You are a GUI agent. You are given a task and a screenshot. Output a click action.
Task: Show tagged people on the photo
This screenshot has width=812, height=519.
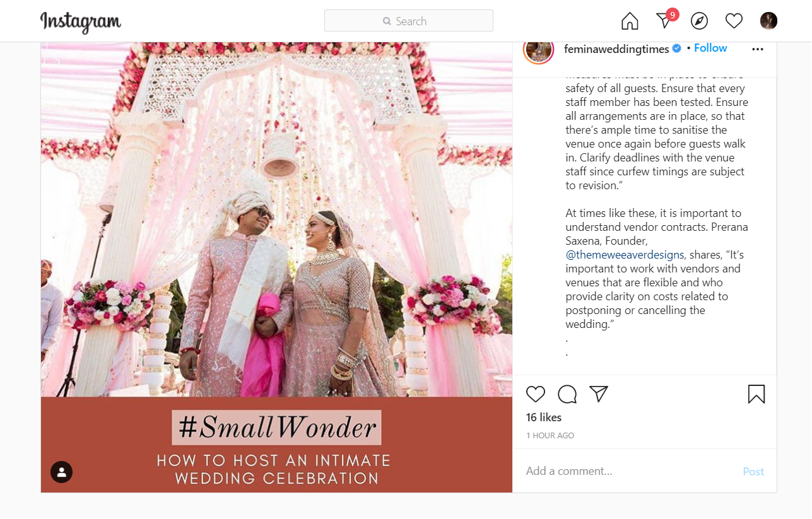pos(62,472)
